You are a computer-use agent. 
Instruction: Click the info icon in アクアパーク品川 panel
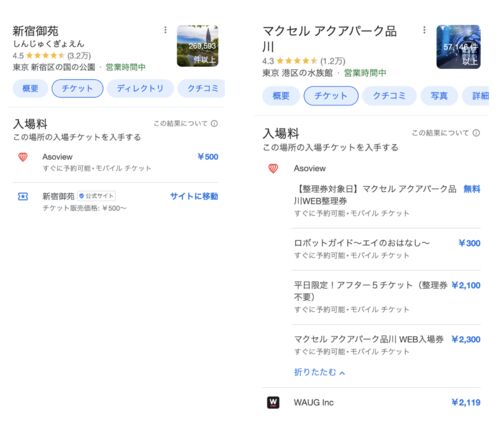tap(476, 133)
